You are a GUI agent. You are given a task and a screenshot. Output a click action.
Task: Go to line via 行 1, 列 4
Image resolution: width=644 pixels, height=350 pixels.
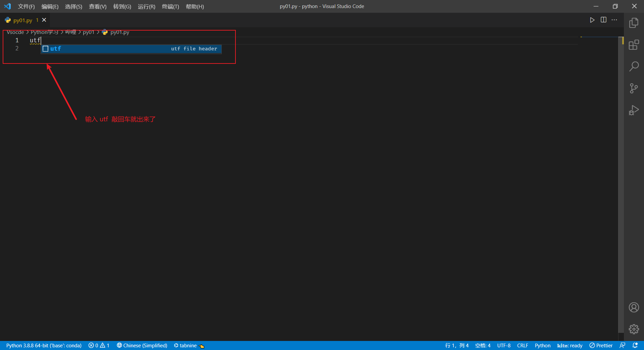[457, 345]
